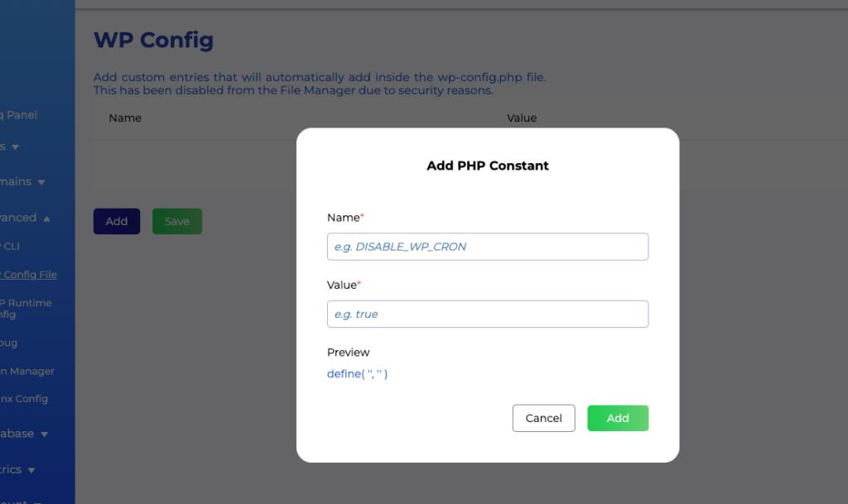The width and height of the screenshot is (848, 504).
Task: Click the Name column header in table
Action: point(125,118)
